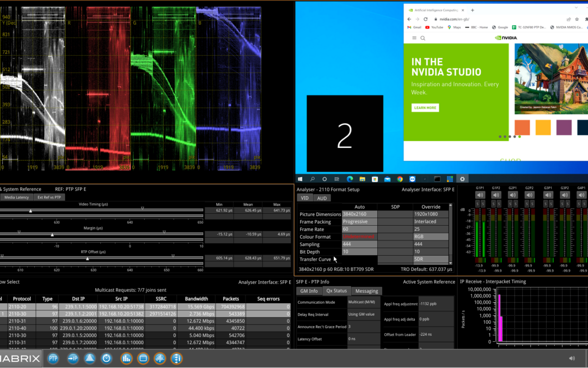Switch to Ext Ref vs PTP tab

[48, 197]
